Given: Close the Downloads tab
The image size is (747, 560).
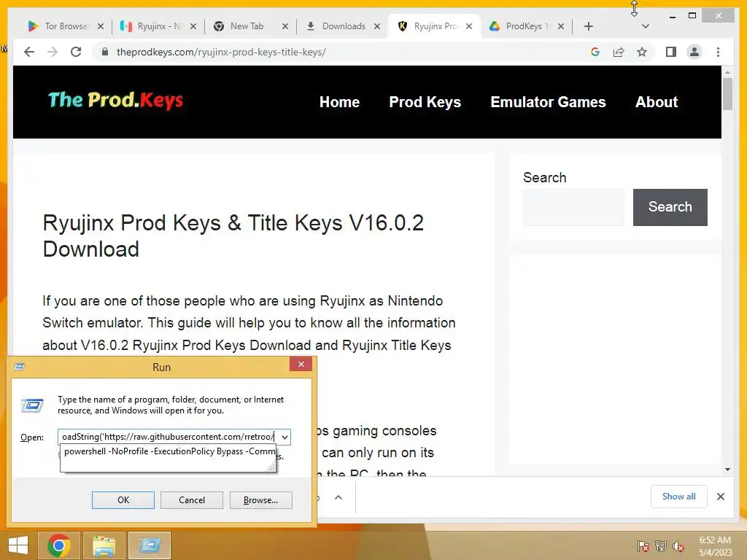Looking at the screenshot, I should coord(377,26).
